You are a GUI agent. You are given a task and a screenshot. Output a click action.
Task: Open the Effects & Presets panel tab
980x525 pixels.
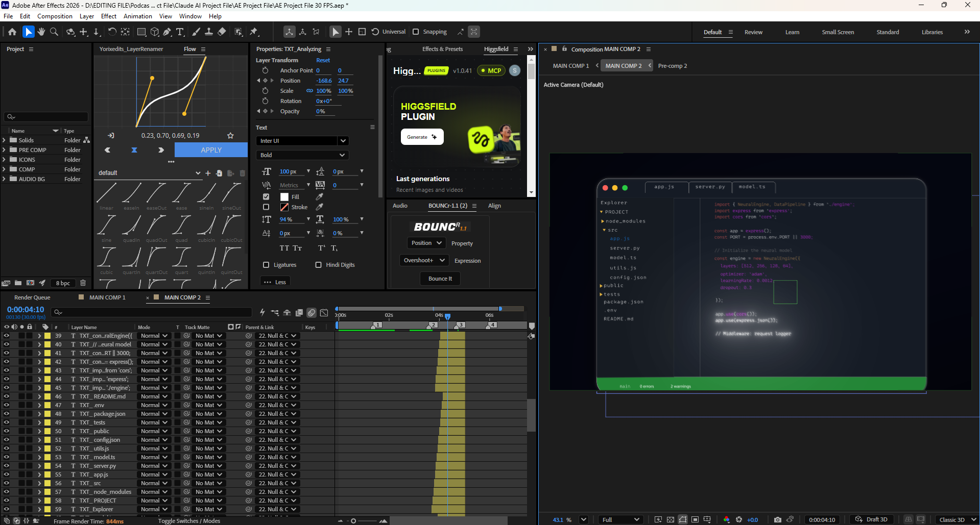[x=442, y=49]
